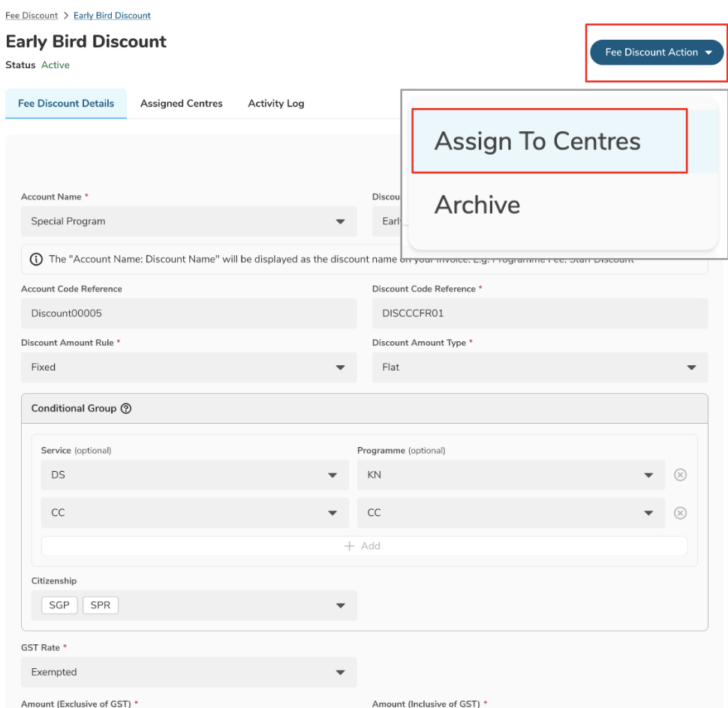The height and width of the screenshot is (708, 728).
Task: Expand the Discount Amount Rule dropdown
Action: [188, 367]
